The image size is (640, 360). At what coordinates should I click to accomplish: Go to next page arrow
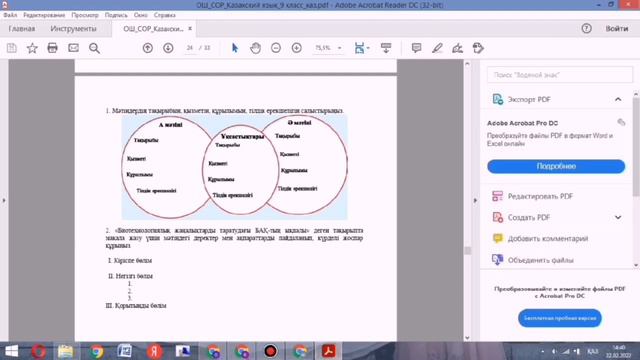168,48
